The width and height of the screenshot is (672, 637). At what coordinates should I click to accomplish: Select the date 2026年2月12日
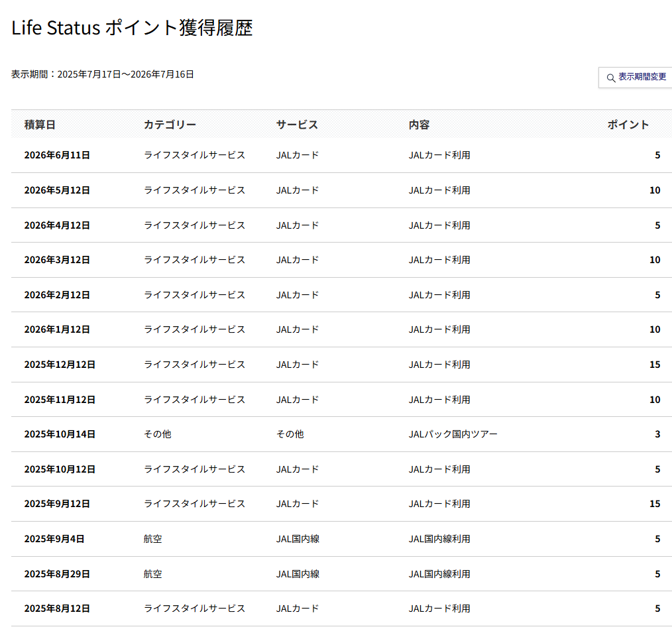pyautogui.click(x=57, y=295)
